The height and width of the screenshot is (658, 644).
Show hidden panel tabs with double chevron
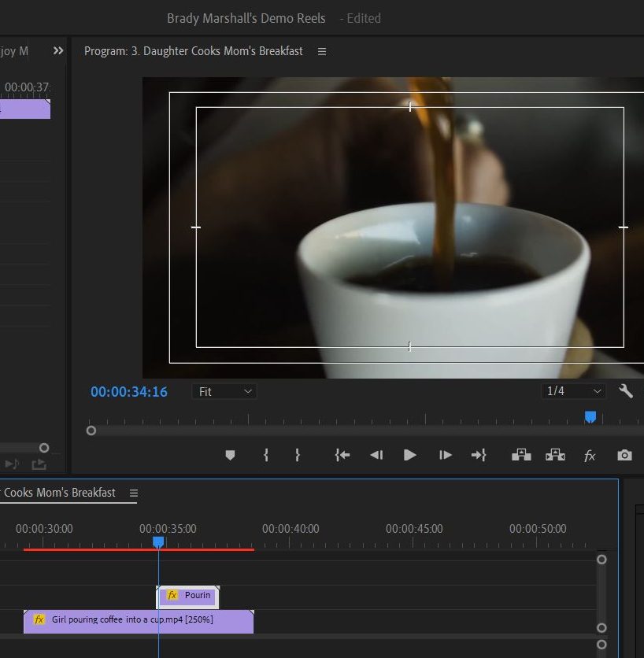tap(58, 51)
